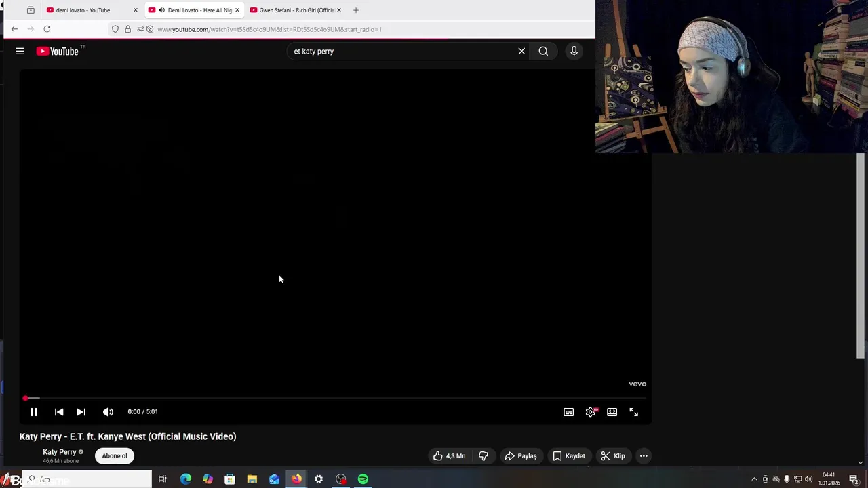Close the demi lovato - YouTube tab

coord(136,10)
